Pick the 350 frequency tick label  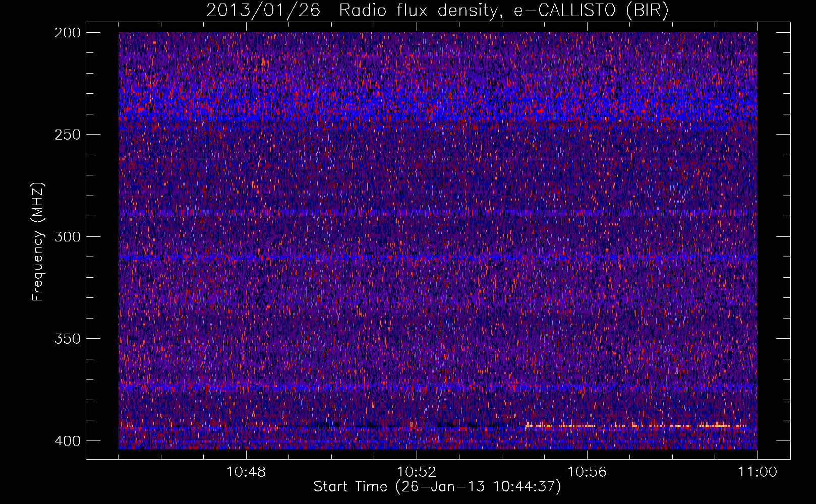pyautogui.click(x=68, y=338)
